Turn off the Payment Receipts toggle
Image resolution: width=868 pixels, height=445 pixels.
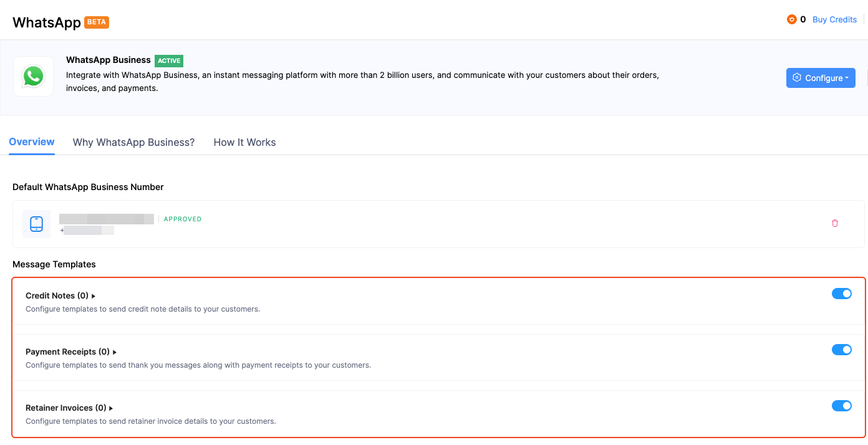[x=841, y=350]
